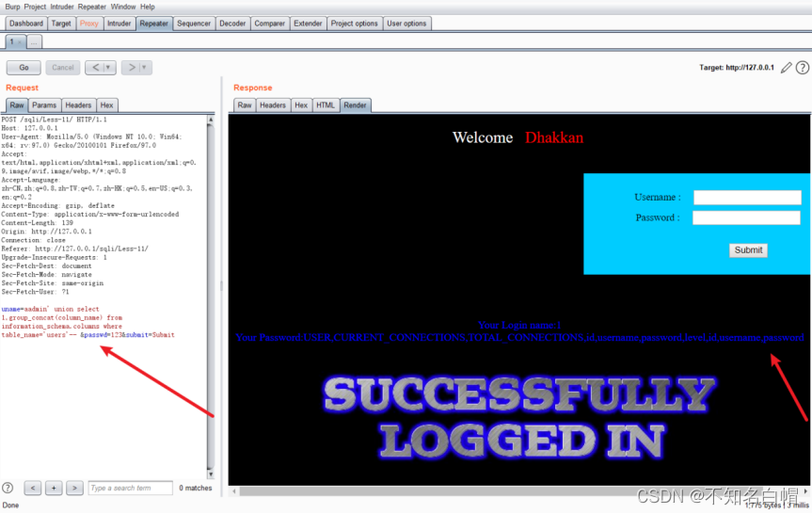The width and height of the screenshot is (812, 514).
Task: Switch to the Dashboard tab
Action: click(x=26, y=24)
